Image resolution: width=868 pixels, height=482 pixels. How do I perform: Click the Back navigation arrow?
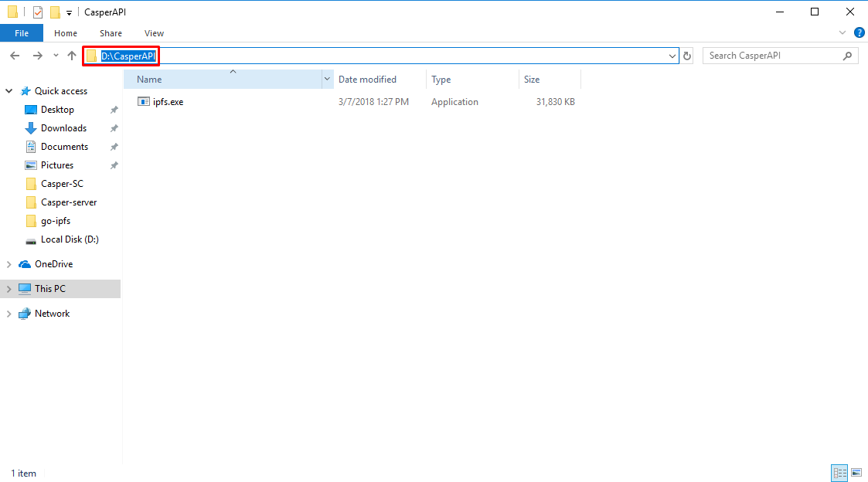[15, 56]
